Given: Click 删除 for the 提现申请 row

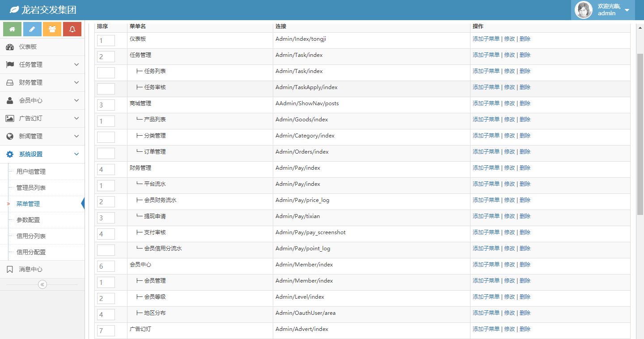Looking at the screenshot, I should point(525,216).
